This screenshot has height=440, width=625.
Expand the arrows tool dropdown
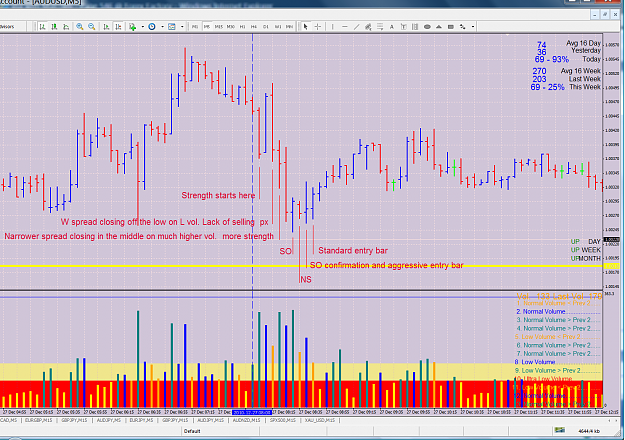click(x=473, y=27)
